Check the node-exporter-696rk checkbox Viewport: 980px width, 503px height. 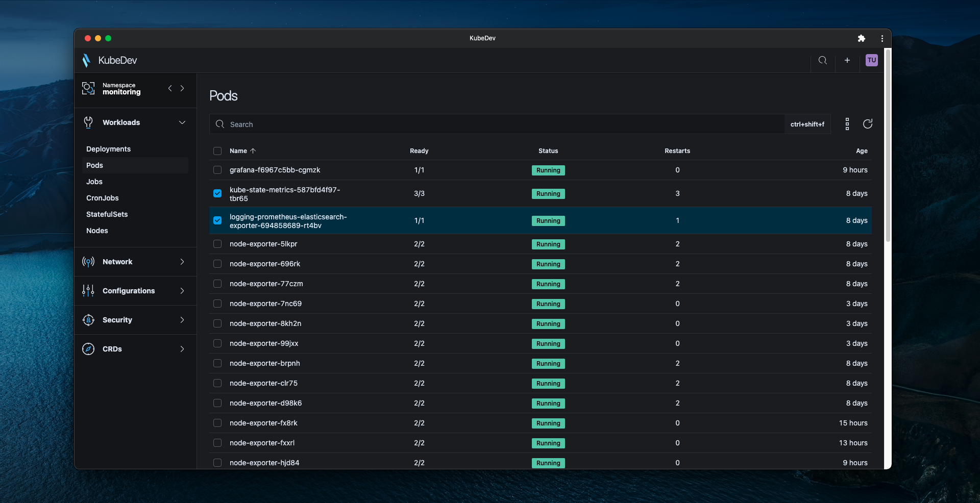(217, 264)
